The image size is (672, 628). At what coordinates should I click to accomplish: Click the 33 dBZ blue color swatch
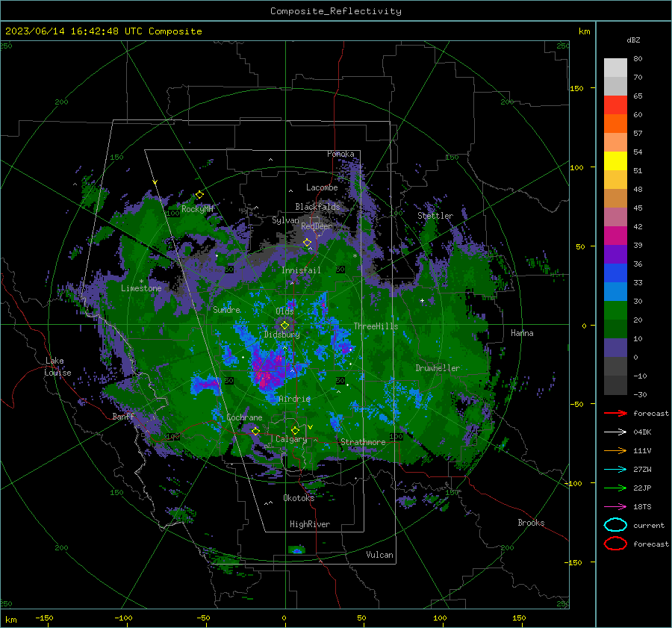[x=615, y=291]
